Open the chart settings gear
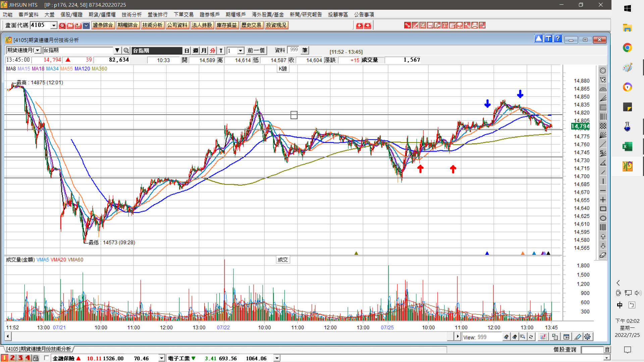The image size is (644, 362). (x=587, y=337)
